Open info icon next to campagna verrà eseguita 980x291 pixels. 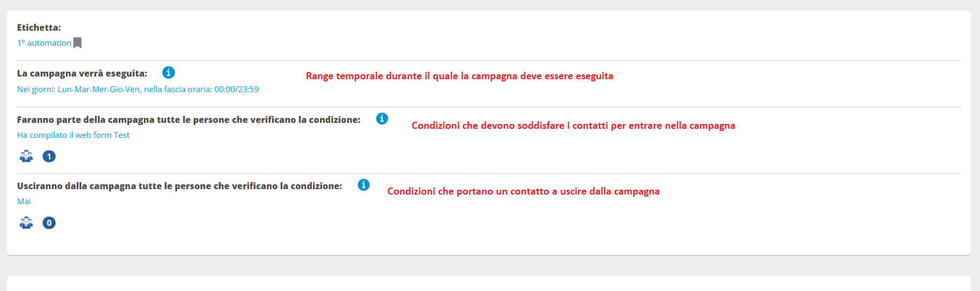[168, 72]
